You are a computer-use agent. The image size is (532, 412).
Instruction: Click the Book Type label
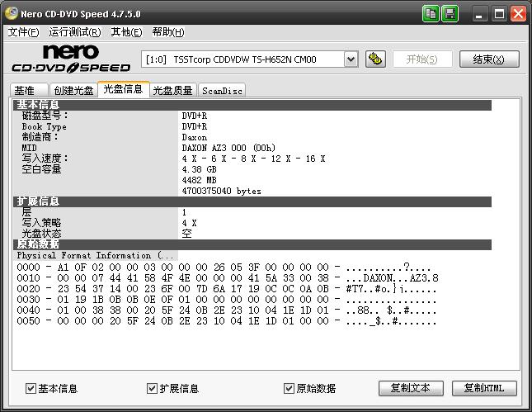[x=44, y=126]
